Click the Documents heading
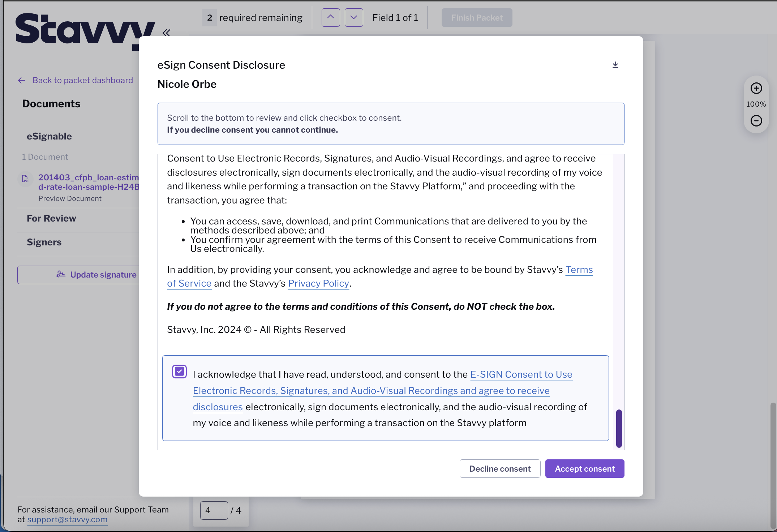 (x=51, y=104)
